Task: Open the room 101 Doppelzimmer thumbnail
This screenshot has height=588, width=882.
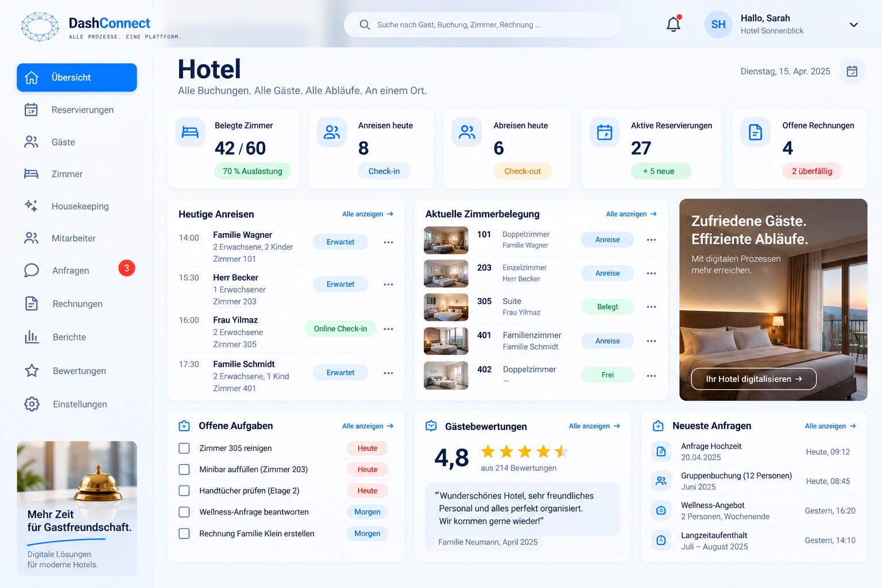Action: click(446, 241)
